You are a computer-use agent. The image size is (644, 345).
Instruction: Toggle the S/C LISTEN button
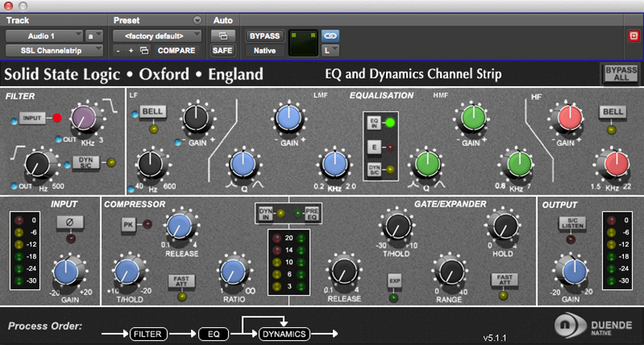572,223
